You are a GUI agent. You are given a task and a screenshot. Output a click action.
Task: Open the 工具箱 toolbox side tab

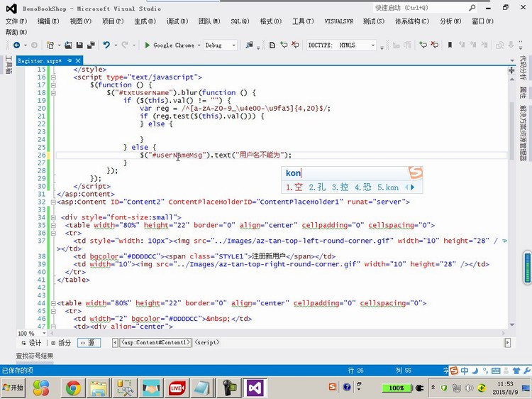[x=8, y=65]
